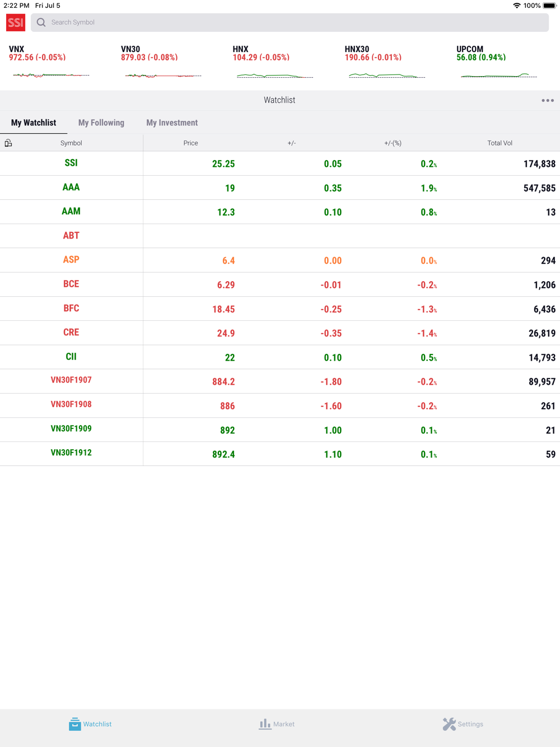The height and width of the screenshot is (747, 560).
Task: Tap VNX 972.56 index value
Action: (x=37, y=58)
